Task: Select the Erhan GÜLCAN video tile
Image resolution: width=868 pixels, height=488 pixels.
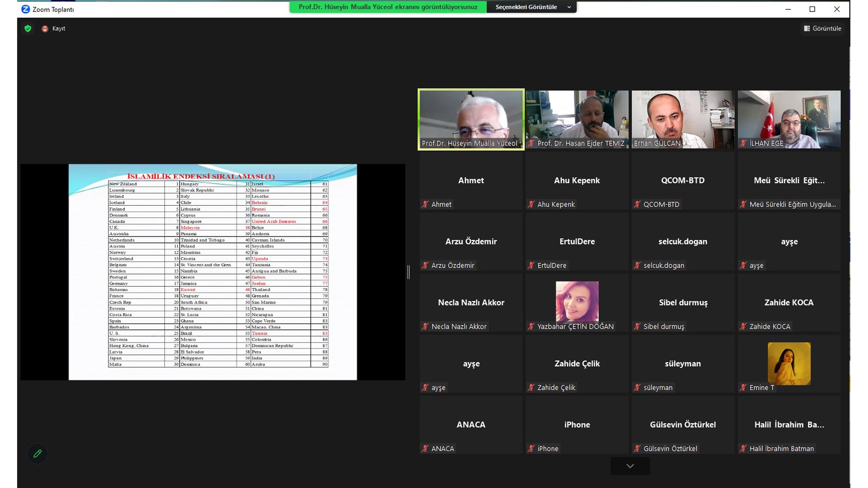Action: click(x=682, y=118)
